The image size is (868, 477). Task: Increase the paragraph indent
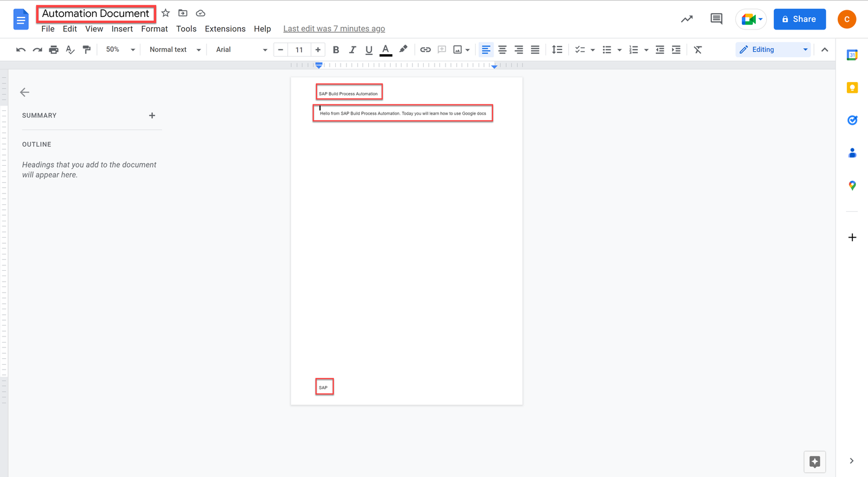click(x=676, y=49)
